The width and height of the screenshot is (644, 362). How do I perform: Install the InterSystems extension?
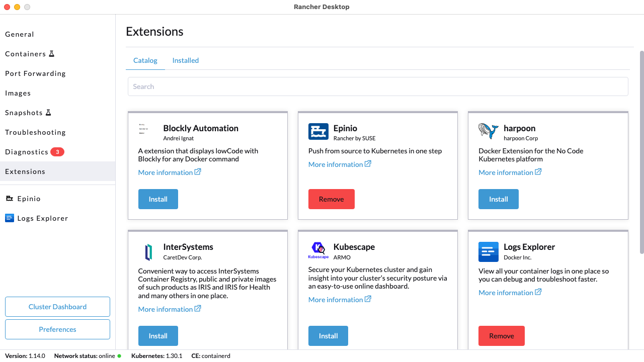[158, 336]
